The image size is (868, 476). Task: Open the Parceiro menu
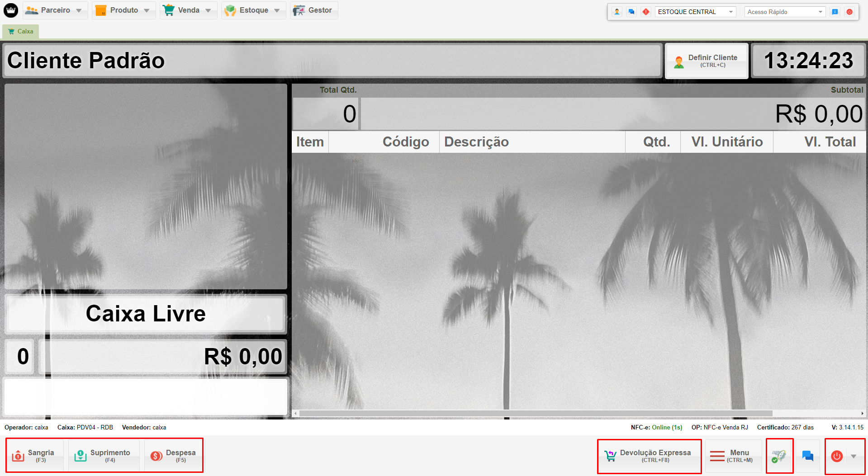(55, 10)
